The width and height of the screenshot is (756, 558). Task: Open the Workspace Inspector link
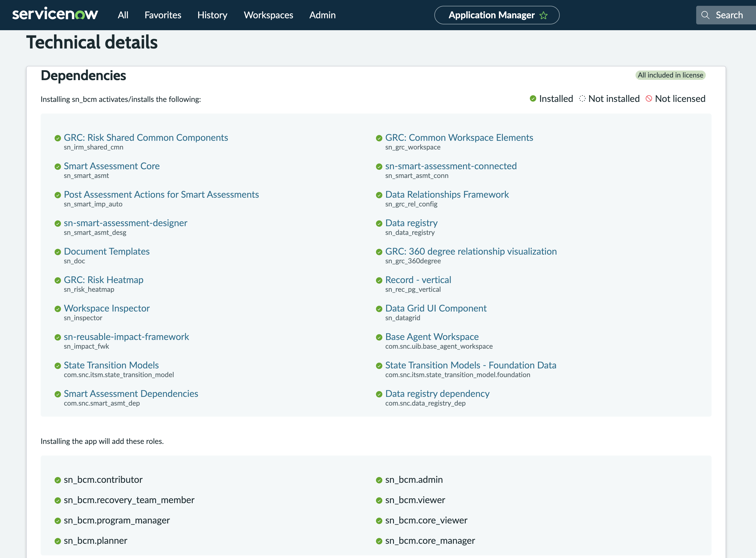coord(107,308)
